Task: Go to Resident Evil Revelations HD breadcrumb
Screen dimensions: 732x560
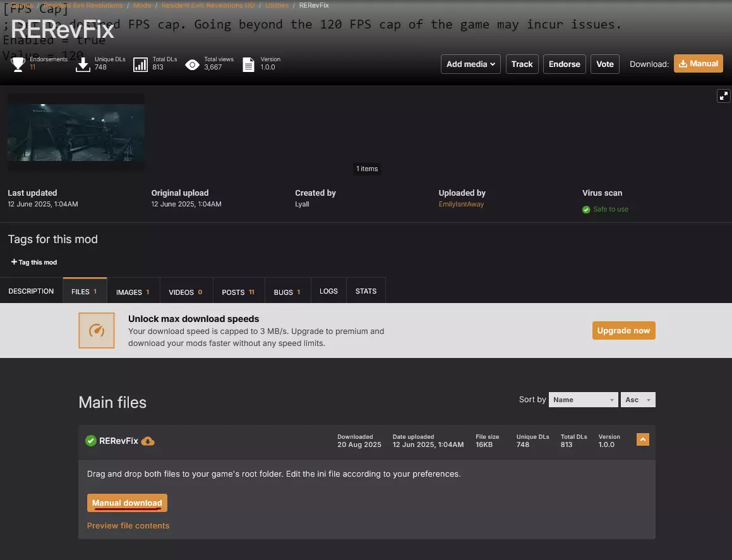Action: (x=208, y=5)
